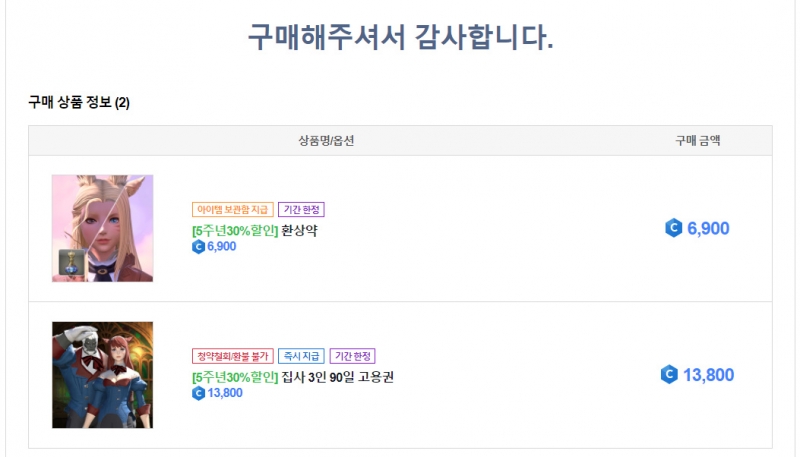Open the 환상약 product thumbnail
The width and height of the screenshot is (800, 457).
pyautogui.click(x=102, y=228)
